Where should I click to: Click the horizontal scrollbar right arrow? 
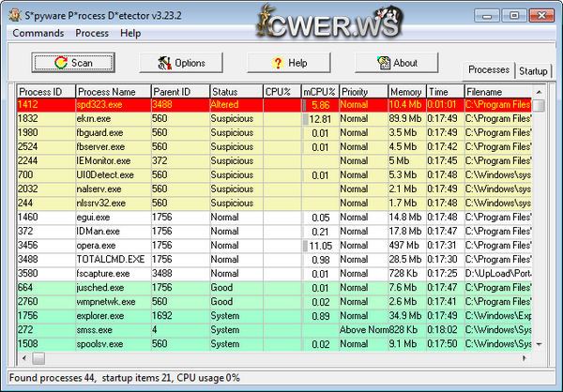[525, 358]
